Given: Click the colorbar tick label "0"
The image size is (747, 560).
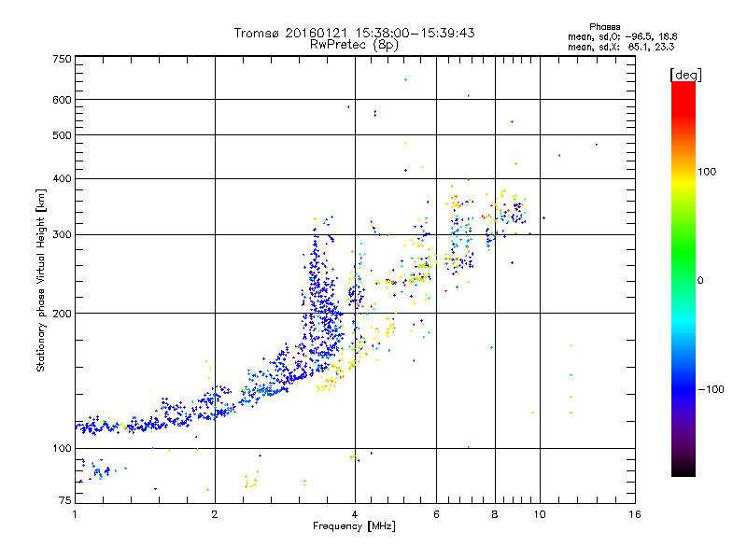Looking at the screenshot, I should tap(700, 281).
